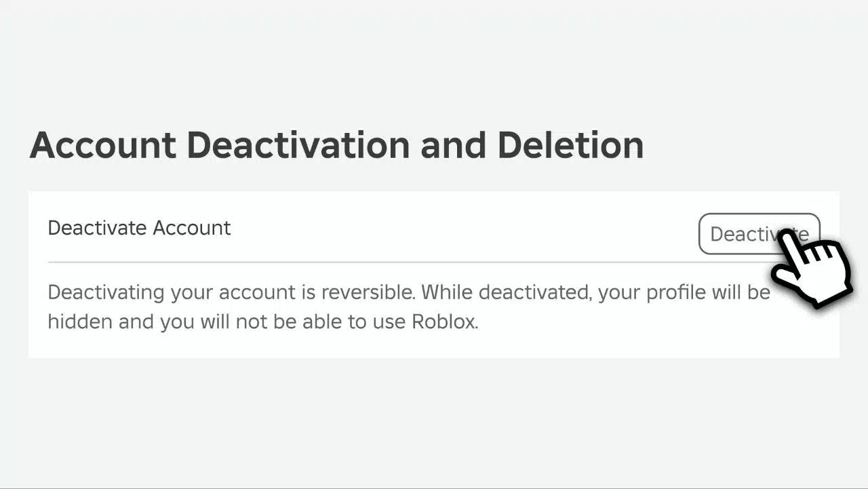Select the first word 'Deactivating' of the description
The height and width of the screenshot is (489, 868).
point(106,294)
